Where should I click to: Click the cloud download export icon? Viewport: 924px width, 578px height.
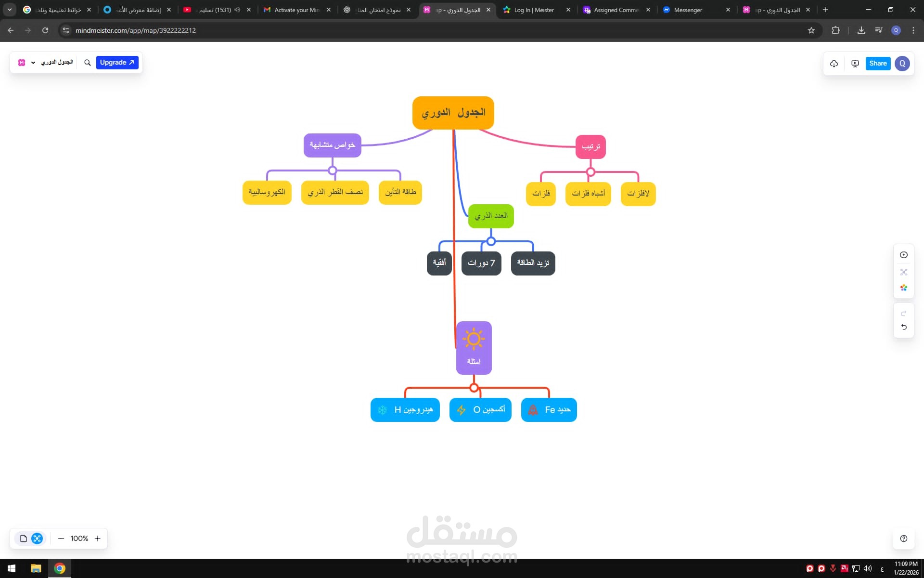click(x=834, y=64)
